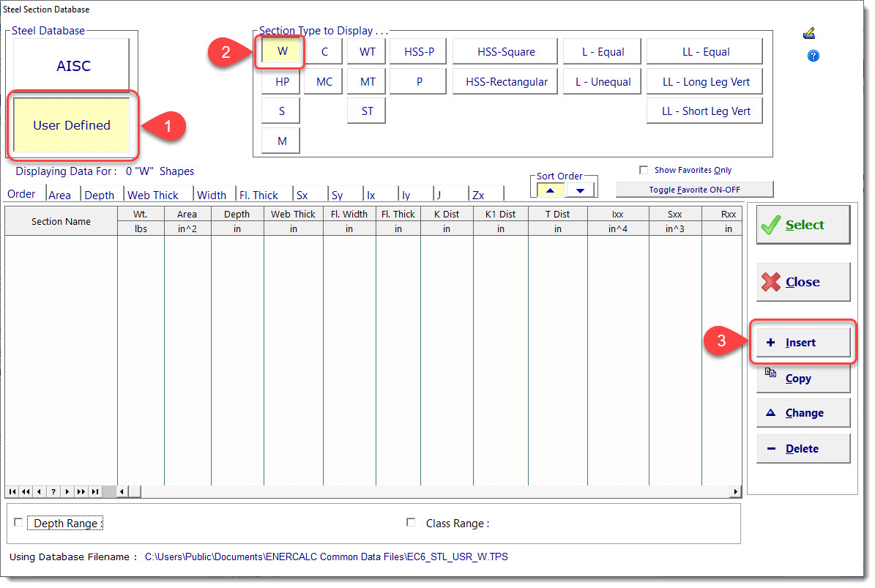Click the green checkmark Select icon
The height and width of the screenshot is (588, 875).
pyautogui.click(x=770, y=226)
